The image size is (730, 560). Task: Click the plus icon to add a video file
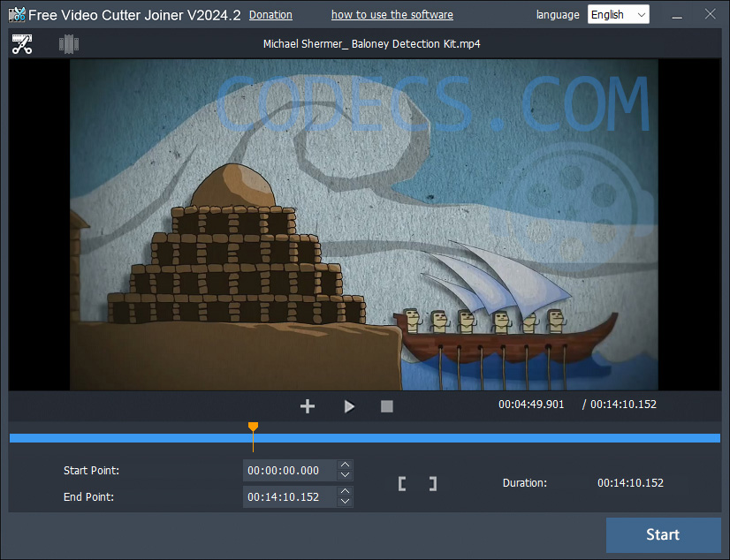click(x=308, y=406)
